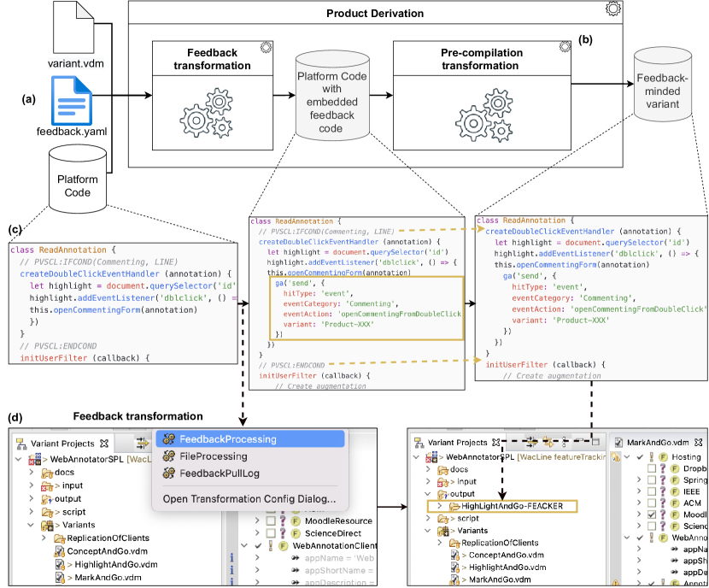Click WebAnnotatorSPL [WacL project icon
This screenshot has width=709, height=588.
click(34, 459)
